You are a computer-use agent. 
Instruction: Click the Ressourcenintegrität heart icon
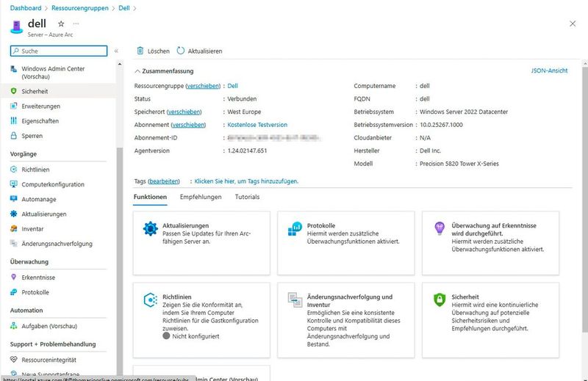coord(13,360)
